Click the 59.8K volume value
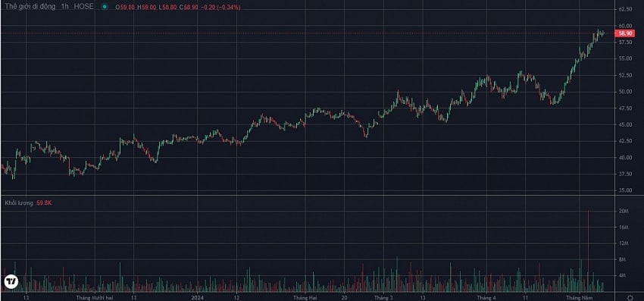 point(44,202)
